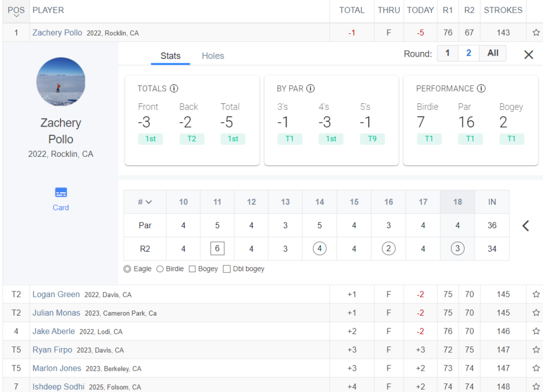Select hole 18 column header
Image resolution: width=543 pixels, height=392 pixels.
(x=458, y=202)
